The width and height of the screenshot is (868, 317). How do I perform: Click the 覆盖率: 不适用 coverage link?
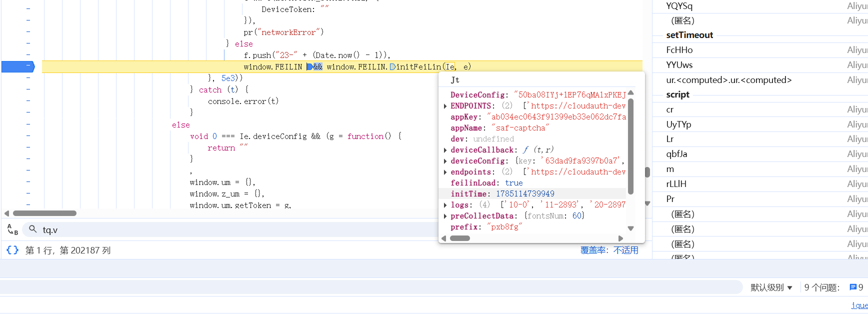point(609,250)
